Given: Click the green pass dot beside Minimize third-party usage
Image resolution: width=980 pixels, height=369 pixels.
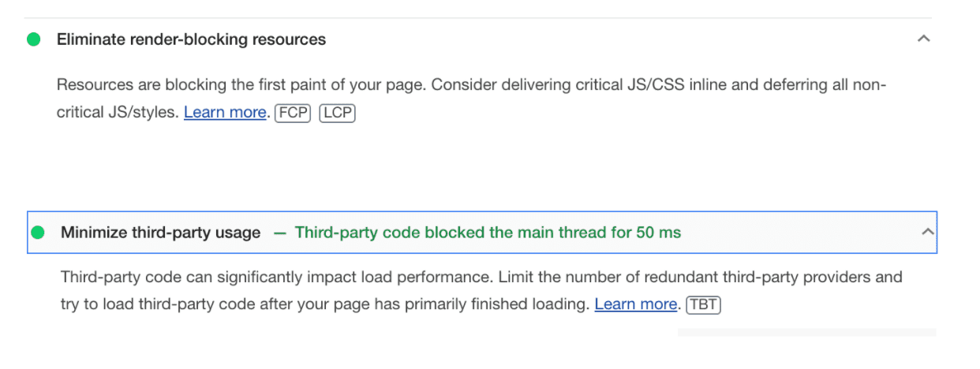Looking at the screenshot, I should tap(37, 233).
